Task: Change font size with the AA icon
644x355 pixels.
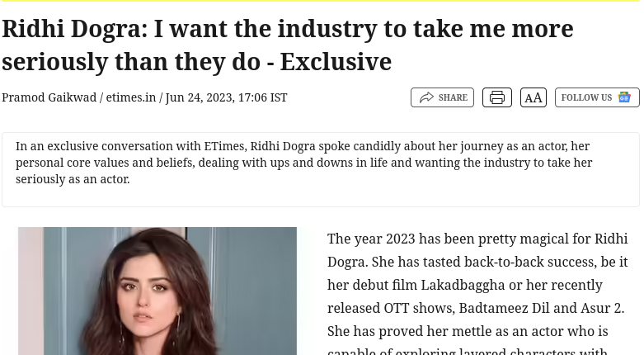Action: click(534, 97)
